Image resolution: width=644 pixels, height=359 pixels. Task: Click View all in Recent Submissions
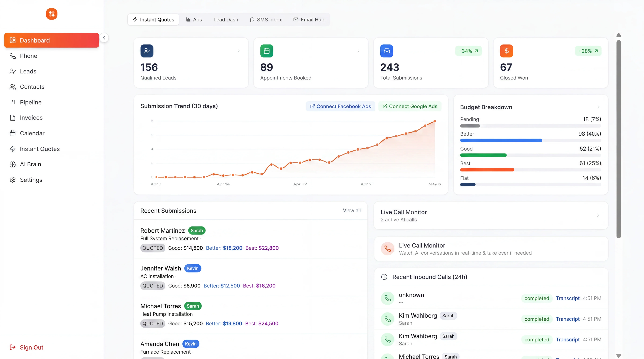pos(352,210)
